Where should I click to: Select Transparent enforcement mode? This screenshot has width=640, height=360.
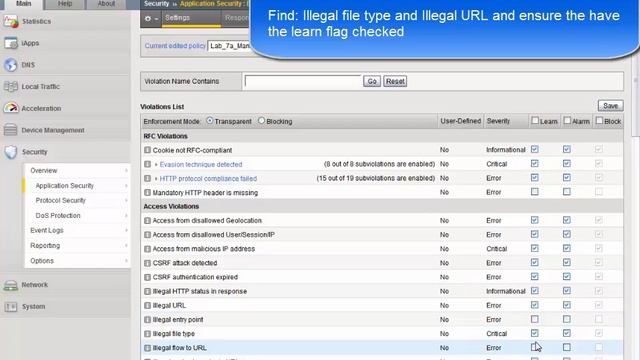click(x=209, y=121)
